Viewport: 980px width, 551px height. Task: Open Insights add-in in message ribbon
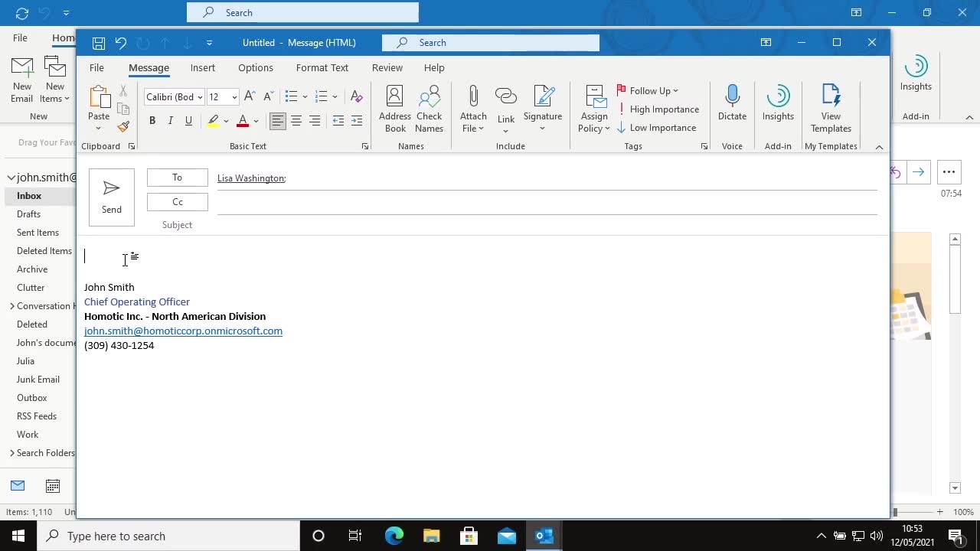click(x=778, y=103)
